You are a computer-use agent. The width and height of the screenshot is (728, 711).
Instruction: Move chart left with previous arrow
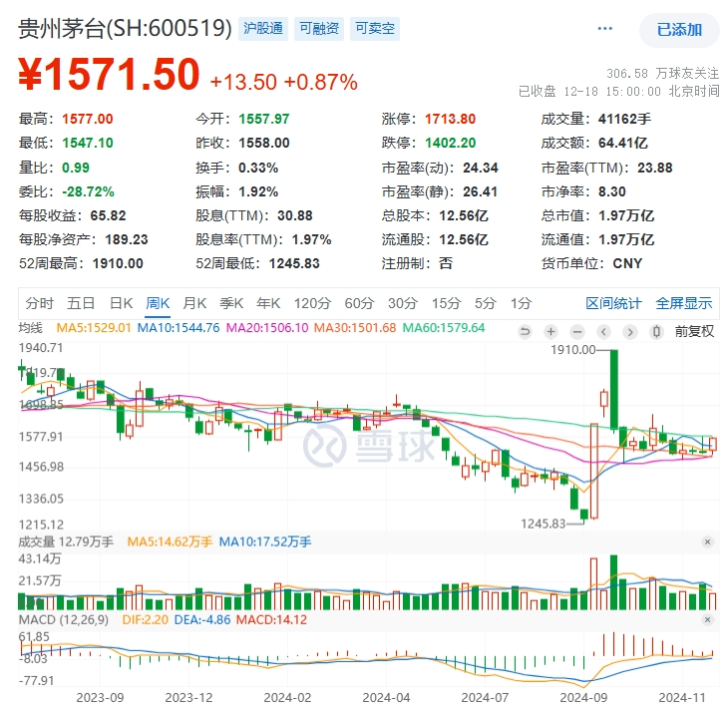[603, 332]
